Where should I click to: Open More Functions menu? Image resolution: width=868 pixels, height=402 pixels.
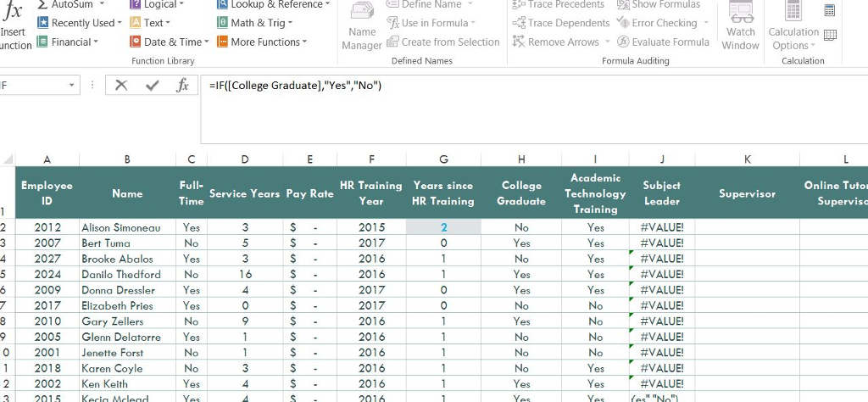point(261,42)
